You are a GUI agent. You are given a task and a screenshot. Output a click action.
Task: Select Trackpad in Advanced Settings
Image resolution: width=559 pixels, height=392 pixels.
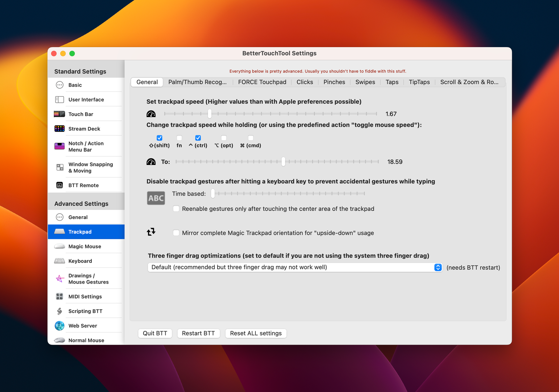[86, 232]
